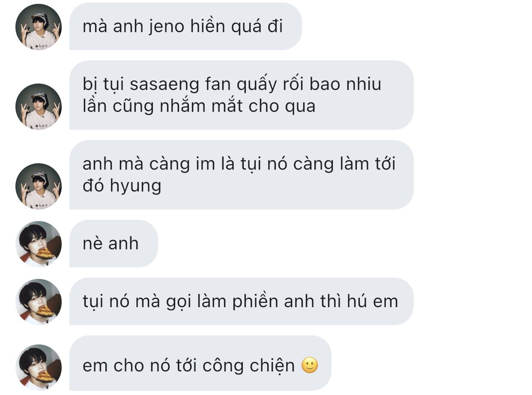Open avatar beside "mà anh jeno hiền" message
The image size is (532, 395).
(x=39, y=27)
